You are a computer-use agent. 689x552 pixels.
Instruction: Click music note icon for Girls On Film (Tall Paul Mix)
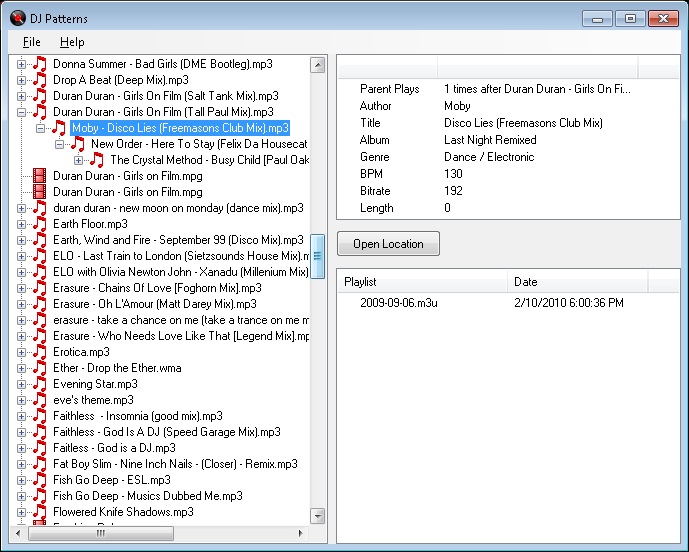click(40, 112)
